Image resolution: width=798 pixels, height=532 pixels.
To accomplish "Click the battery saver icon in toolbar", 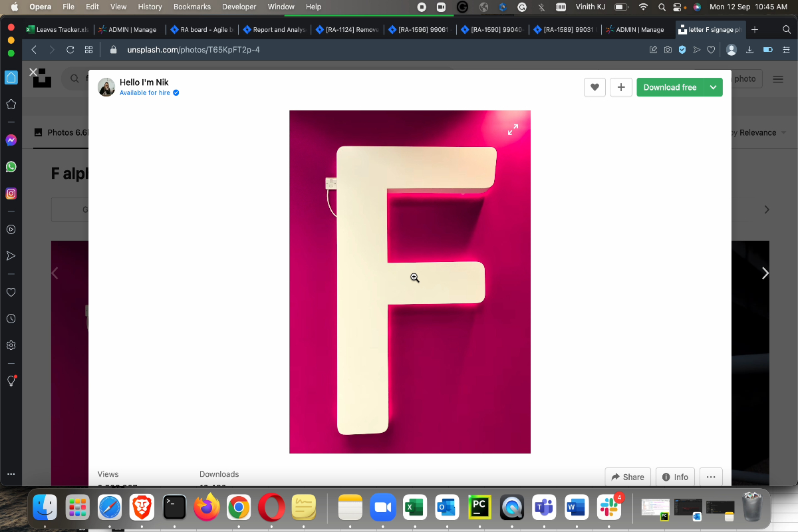I will (767, 50).
